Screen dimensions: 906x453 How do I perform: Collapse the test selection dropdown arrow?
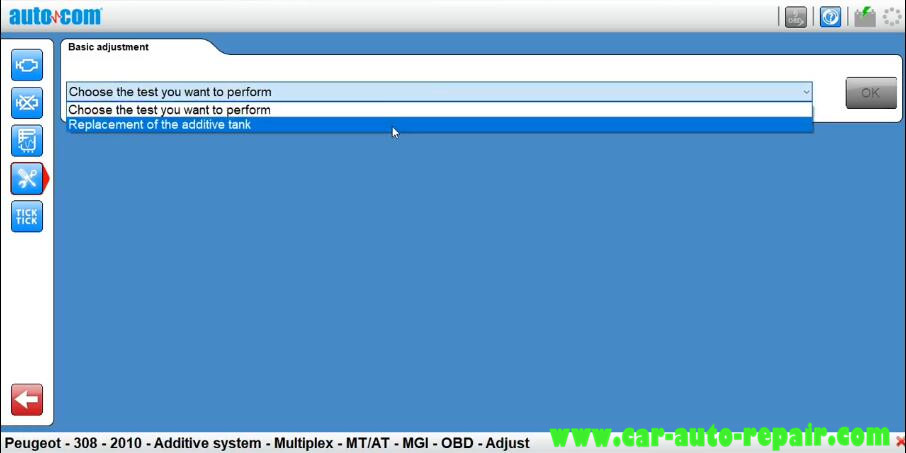805,92
